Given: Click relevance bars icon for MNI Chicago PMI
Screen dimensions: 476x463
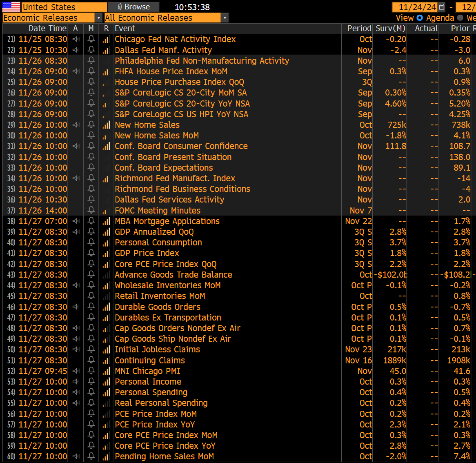Looking at the screenshot, I should click(106, 371).
